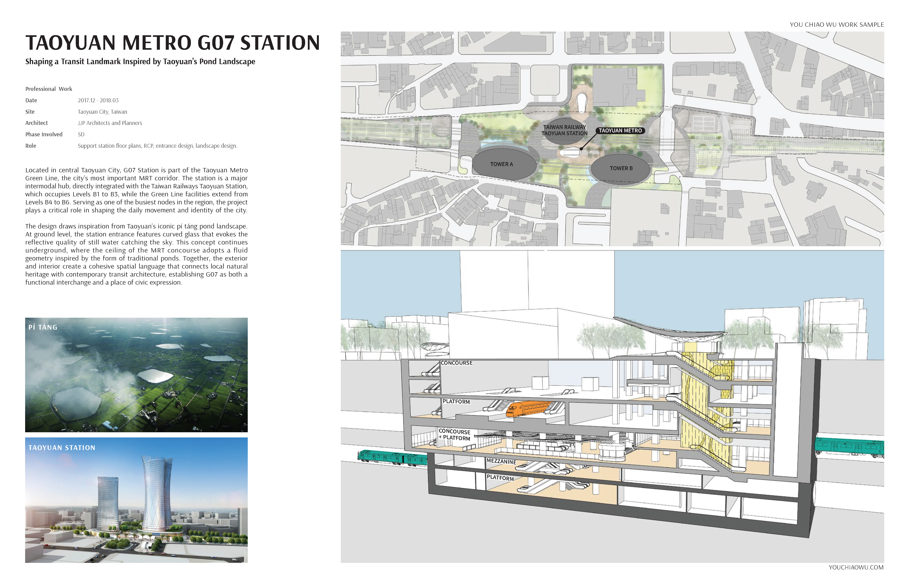Click the You Chiao Wu Work Sample header
The image size is (909, 588).
tap(836, 25)
